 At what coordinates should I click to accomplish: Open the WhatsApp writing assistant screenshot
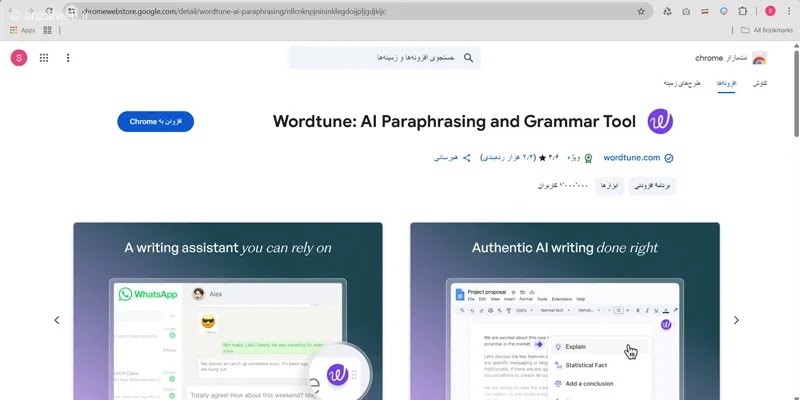[x=228, y=311]
